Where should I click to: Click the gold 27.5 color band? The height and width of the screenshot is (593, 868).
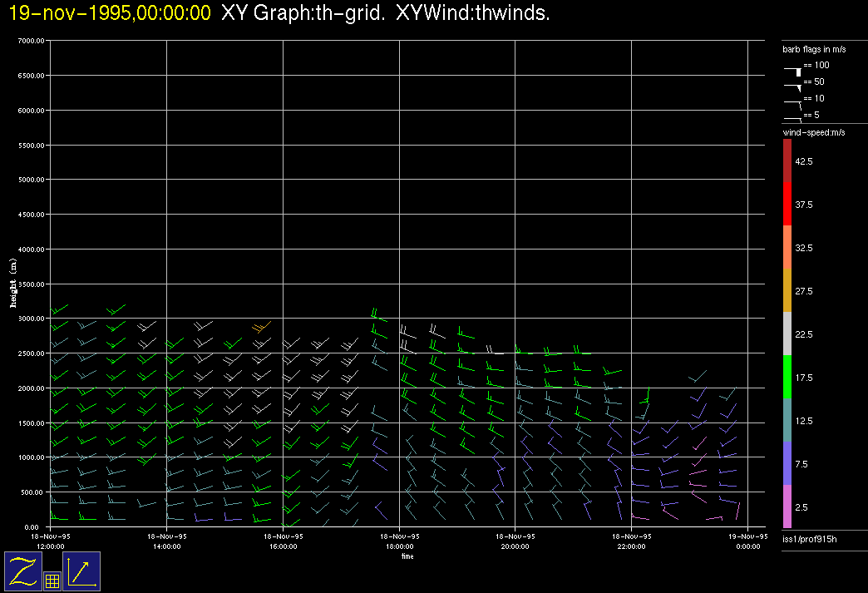pos(787,290)
